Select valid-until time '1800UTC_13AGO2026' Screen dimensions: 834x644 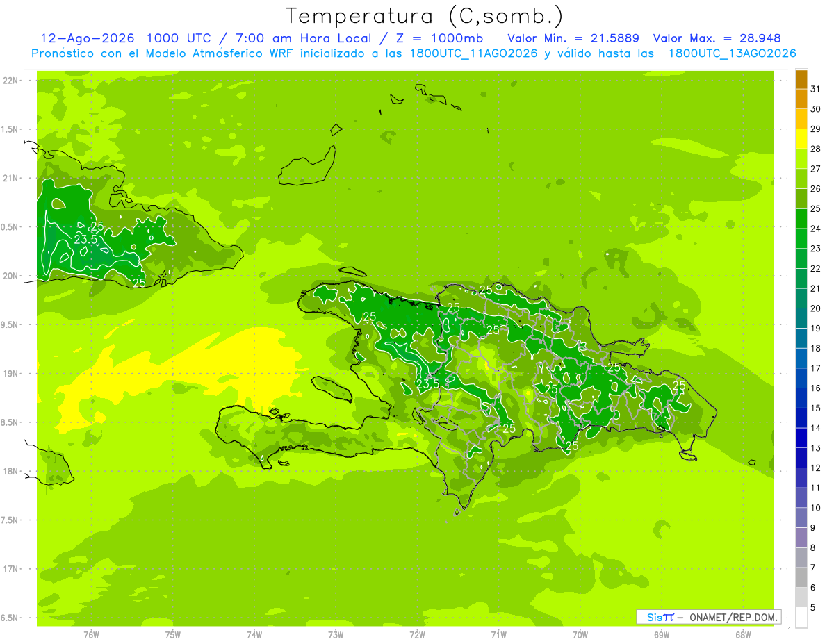[732, 53]
